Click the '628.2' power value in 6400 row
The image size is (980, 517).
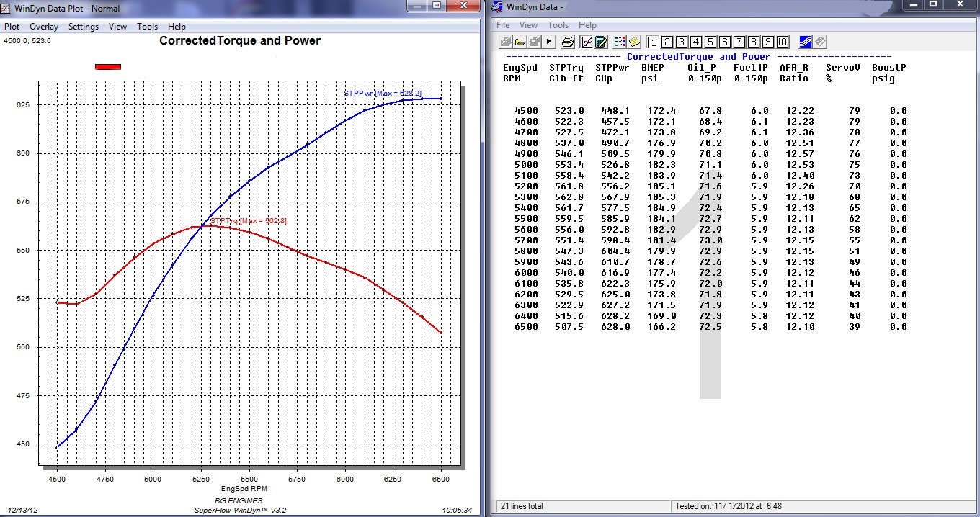[615, 316]
